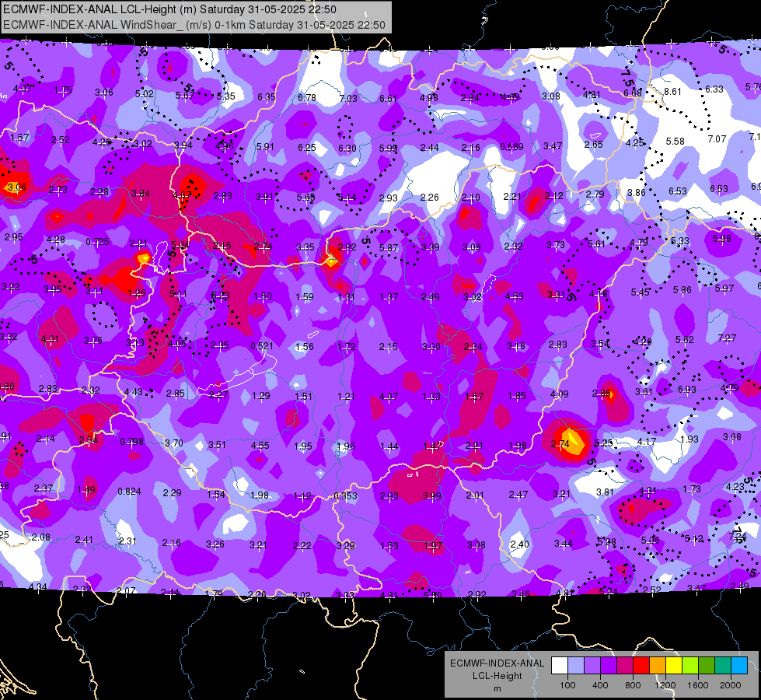Viewport: 761px width, 700px height.
Task: Click the wind shear value 8.61
Action: click(672, 91)
